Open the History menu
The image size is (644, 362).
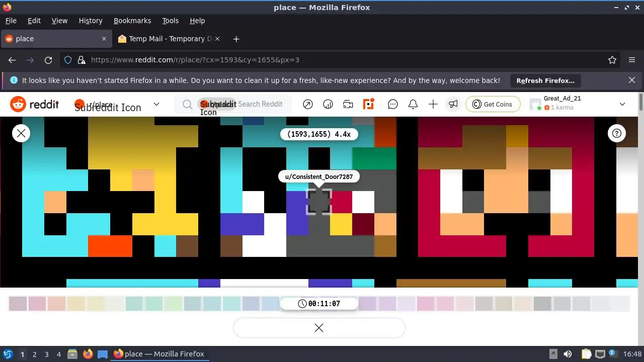(91, 21)
